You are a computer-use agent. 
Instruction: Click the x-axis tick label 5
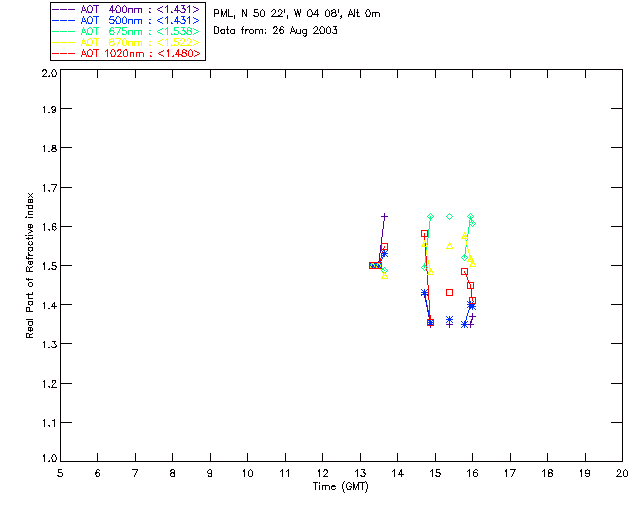pos(60,473)
